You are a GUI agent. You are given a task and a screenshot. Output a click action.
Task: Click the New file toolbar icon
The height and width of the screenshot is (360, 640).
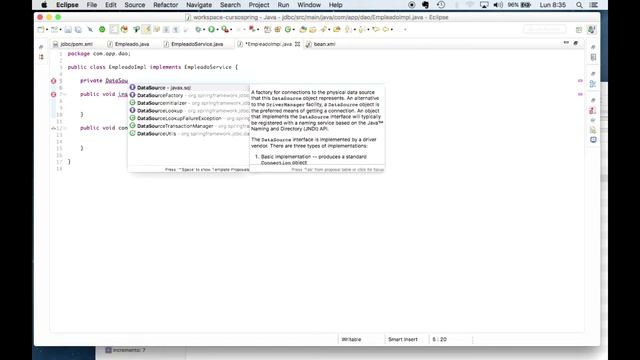coord(40,29)
